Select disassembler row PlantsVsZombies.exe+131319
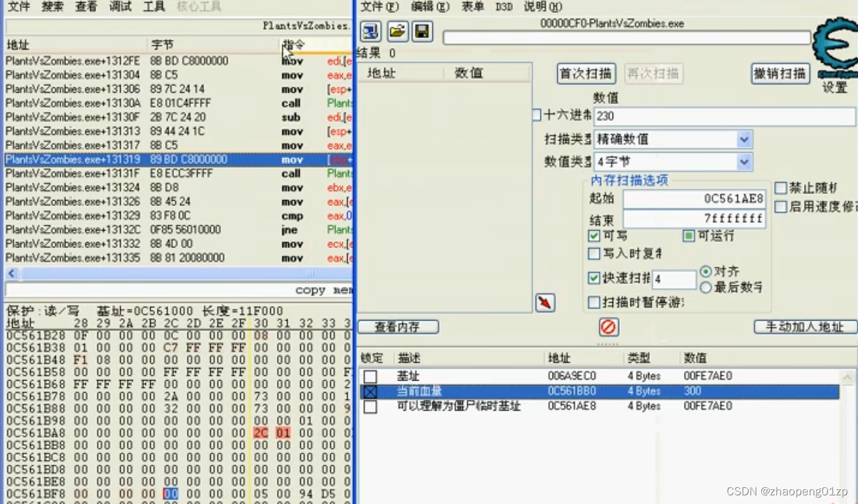This screenshot has width=858, height=504. pyautogui.click(x=178, y=159)
